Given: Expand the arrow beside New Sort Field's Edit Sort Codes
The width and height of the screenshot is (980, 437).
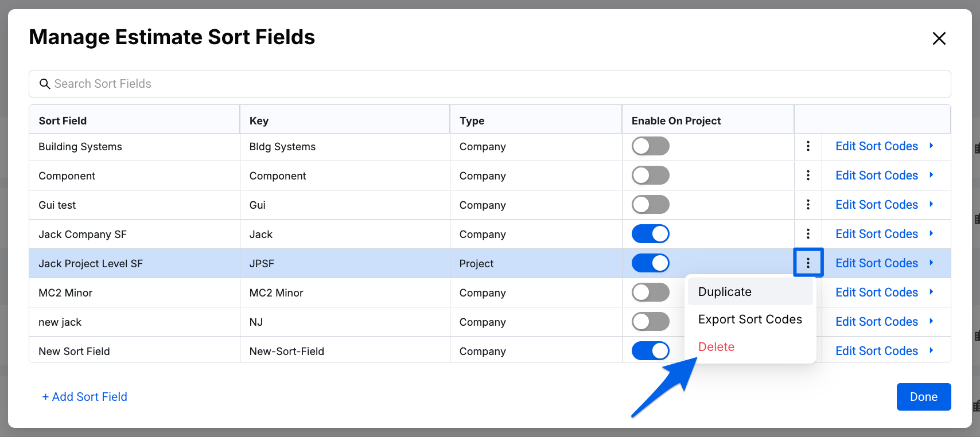Looking at the screenshot, I should click(x=931, y=350).
